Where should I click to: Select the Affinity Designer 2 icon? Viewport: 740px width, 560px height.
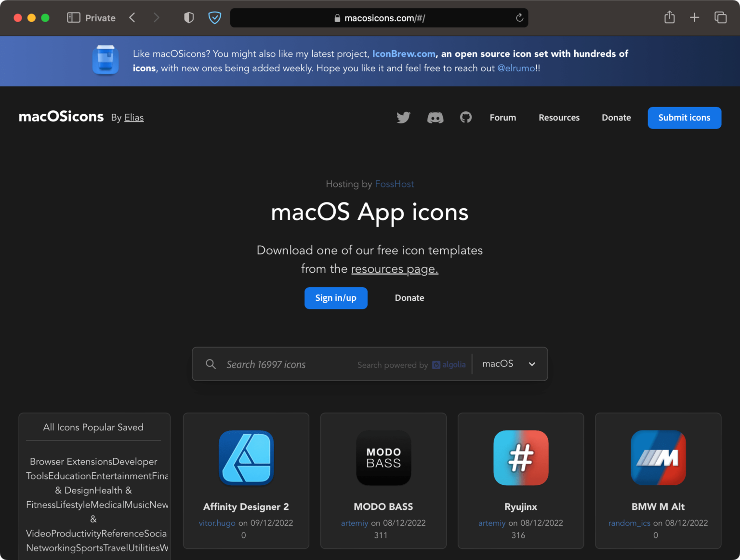click(x=246, y=458)
